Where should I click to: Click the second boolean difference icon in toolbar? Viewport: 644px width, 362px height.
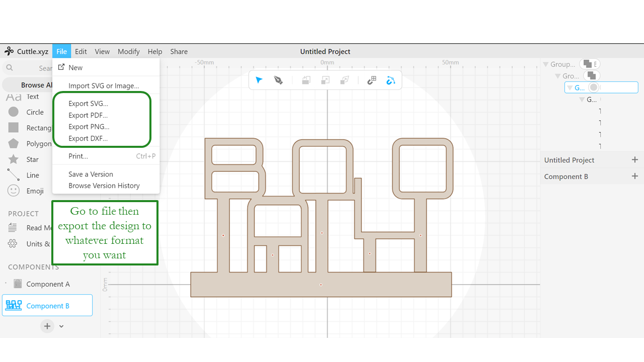pos(326,80)
